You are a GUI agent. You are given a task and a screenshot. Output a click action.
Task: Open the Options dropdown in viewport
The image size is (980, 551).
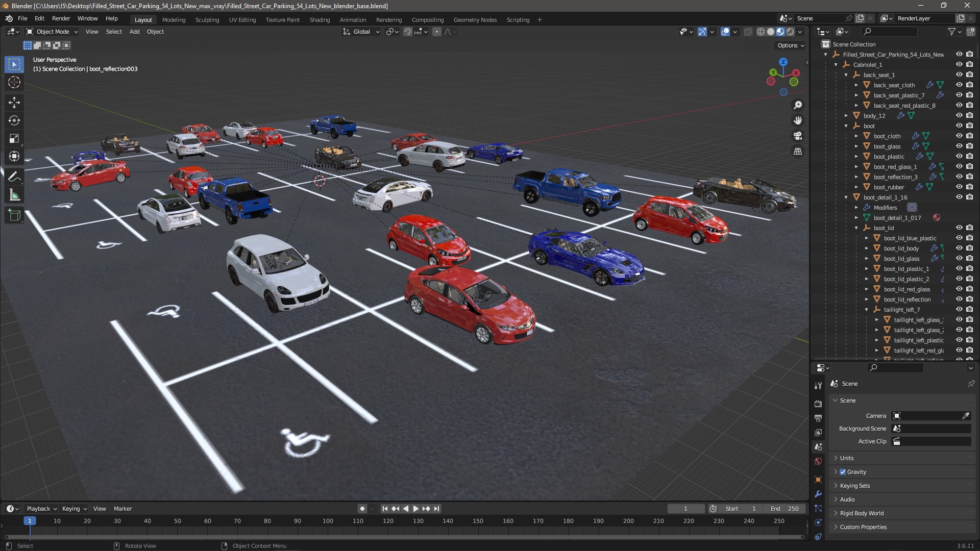791,45
